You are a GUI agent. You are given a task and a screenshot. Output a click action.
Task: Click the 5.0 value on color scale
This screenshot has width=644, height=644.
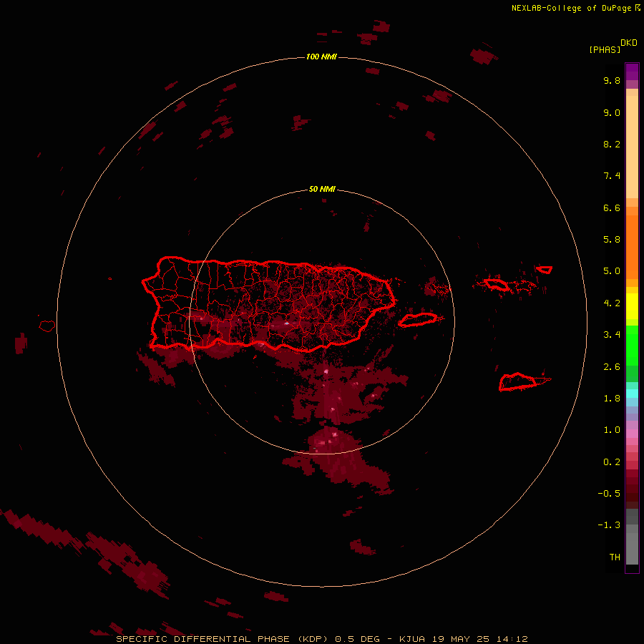tap(612, 271)
